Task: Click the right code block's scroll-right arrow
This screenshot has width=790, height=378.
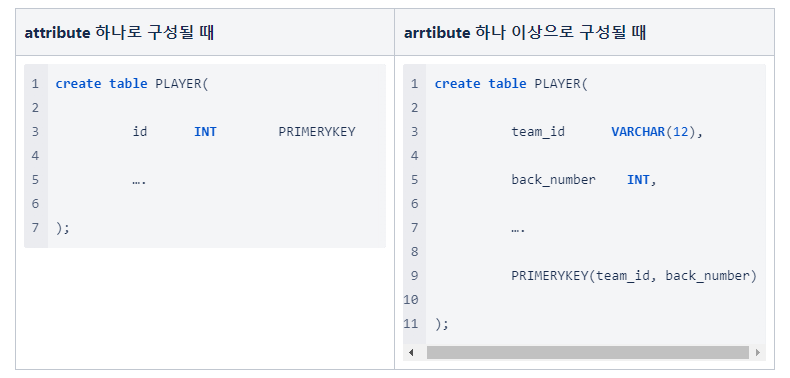Action: coord(758,352)
